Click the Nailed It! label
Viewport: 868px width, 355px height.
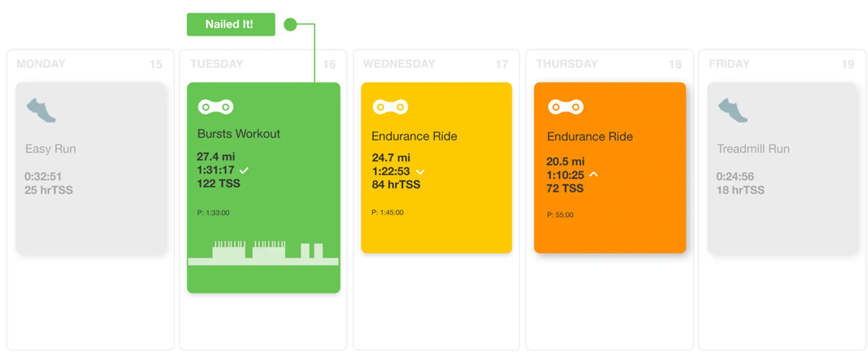231,25
